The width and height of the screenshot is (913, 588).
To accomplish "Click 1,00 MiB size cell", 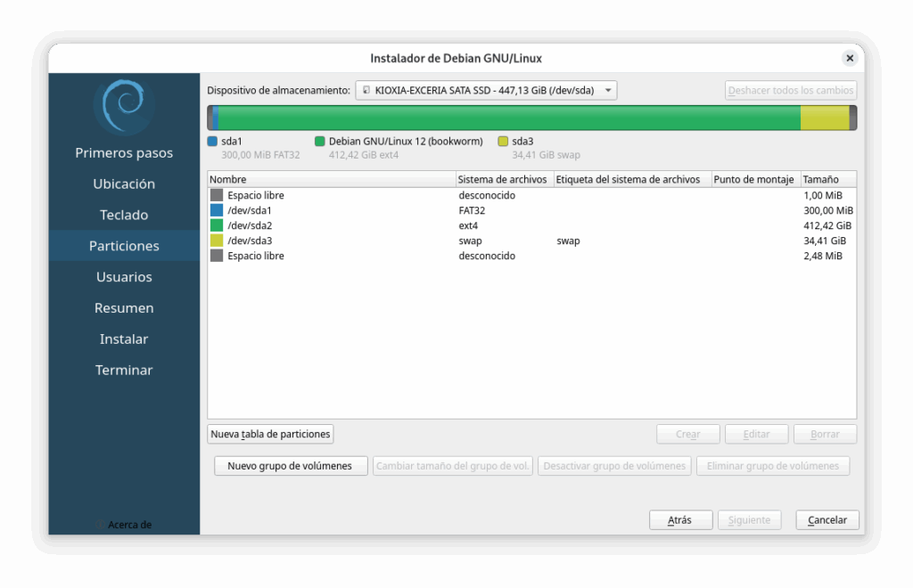I will coord(823,195).
